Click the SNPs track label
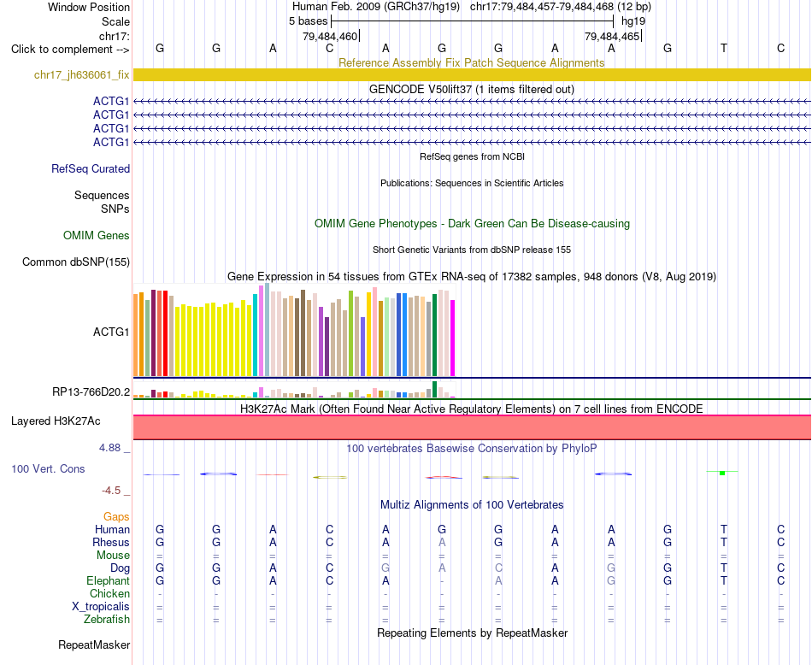Screen dimensions: 812x665 pyautogui.click(x=115, y=209)
